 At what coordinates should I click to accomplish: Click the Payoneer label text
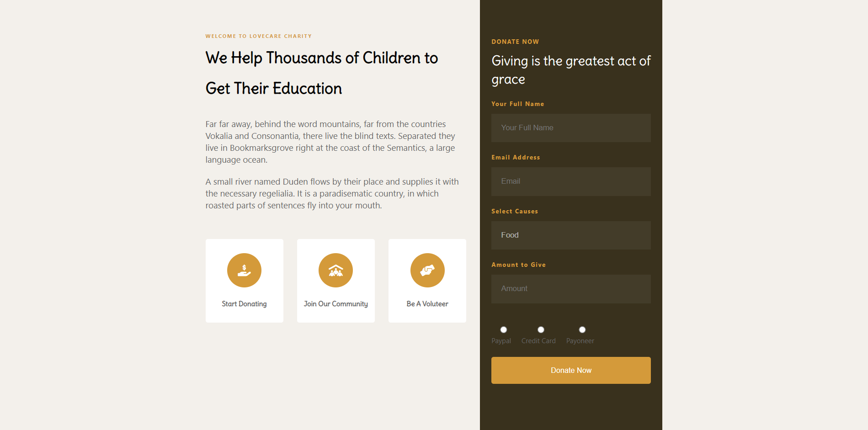pyautogui.click(x=580, y=341)
